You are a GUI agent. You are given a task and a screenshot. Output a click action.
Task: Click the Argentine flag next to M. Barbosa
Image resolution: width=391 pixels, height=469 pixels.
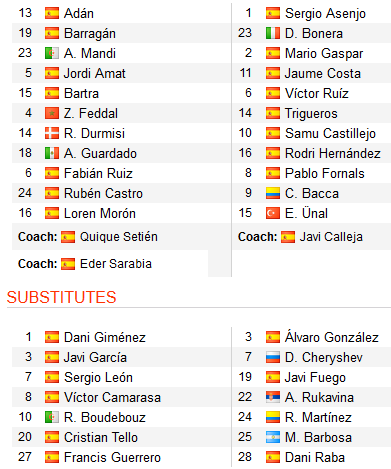tap(273, 437)
